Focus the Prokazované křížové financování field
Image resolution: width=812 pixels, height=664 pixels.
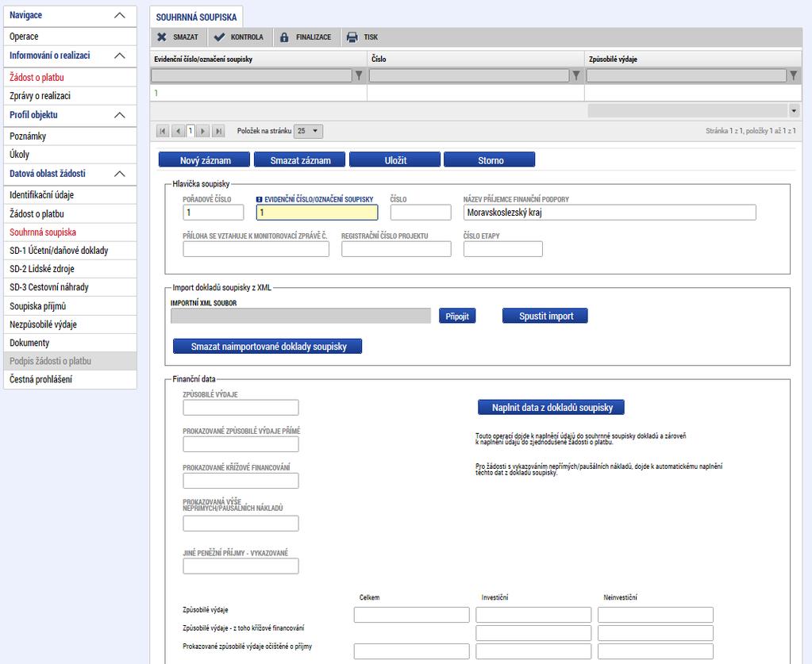pos(241,481)
